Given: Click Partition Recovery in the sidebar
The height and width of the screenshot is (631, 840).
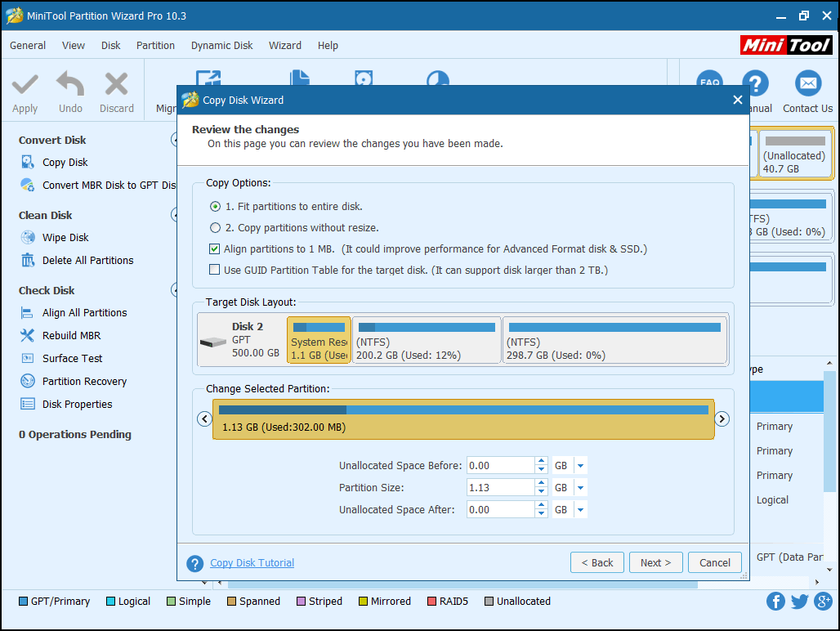Looking at the screenshot, I should tap(85, 382).
